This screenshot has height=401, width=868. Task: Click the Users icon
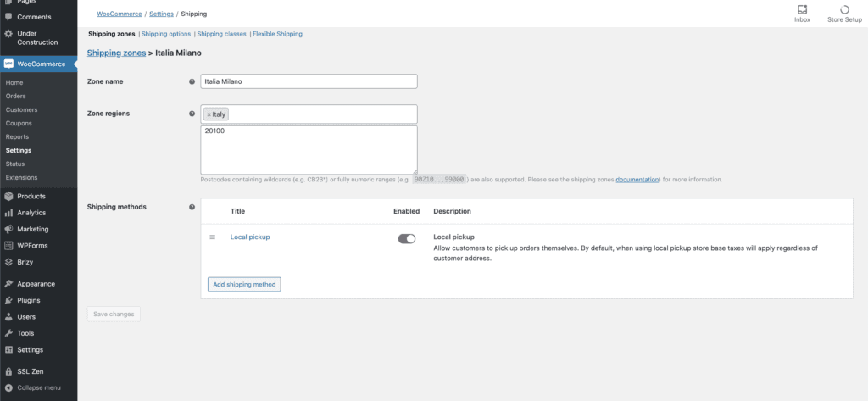pyautogui.click(x=8, y=317)
